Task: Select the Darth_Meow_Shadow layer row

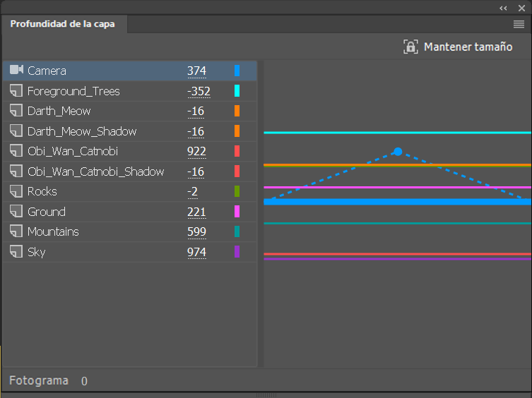Action: (82, 131)
